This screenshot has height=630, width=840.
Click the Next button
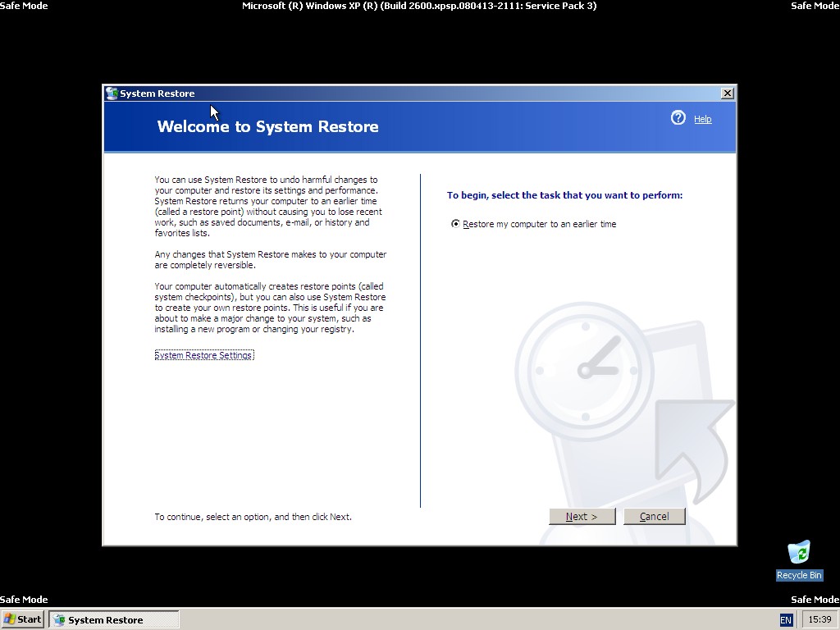click(x=582, y=517)
